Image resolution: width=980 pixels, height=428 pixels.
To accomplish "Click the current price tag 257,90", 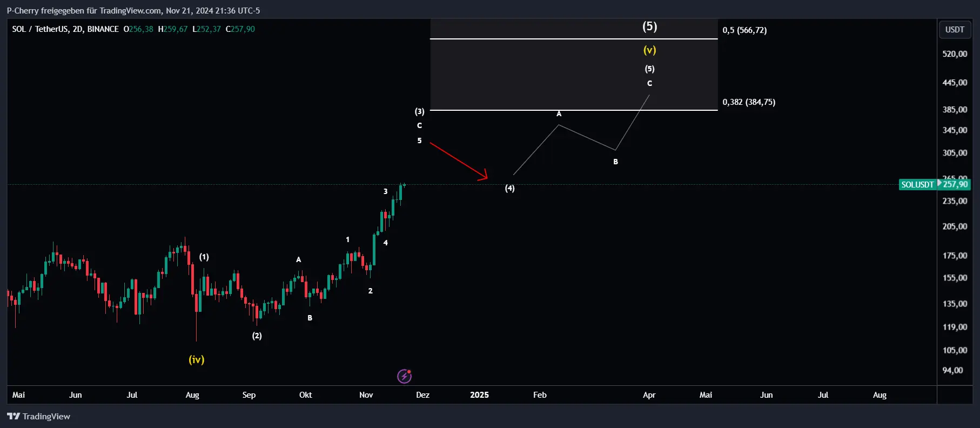I will coord(955,184).
